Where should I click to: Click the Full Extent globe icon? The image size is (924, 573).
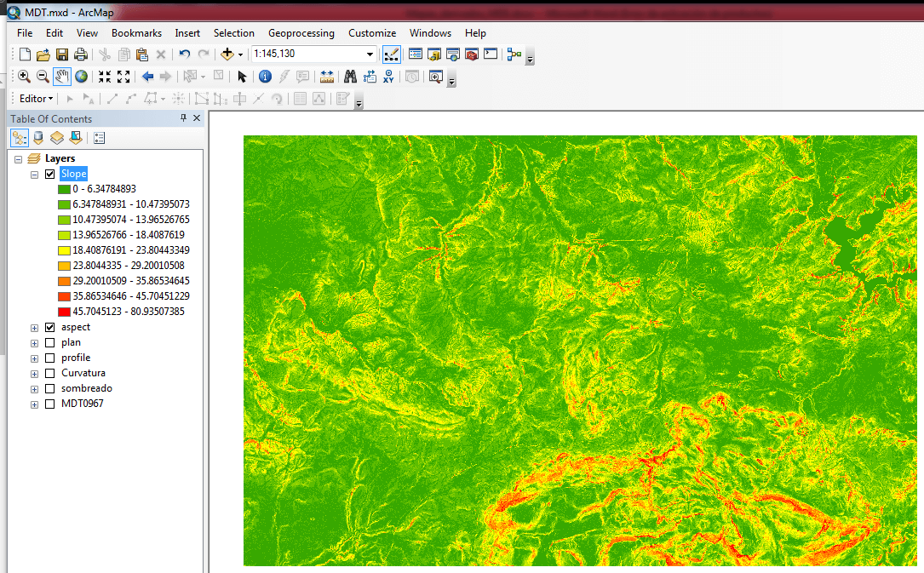(x=82, y=77)
